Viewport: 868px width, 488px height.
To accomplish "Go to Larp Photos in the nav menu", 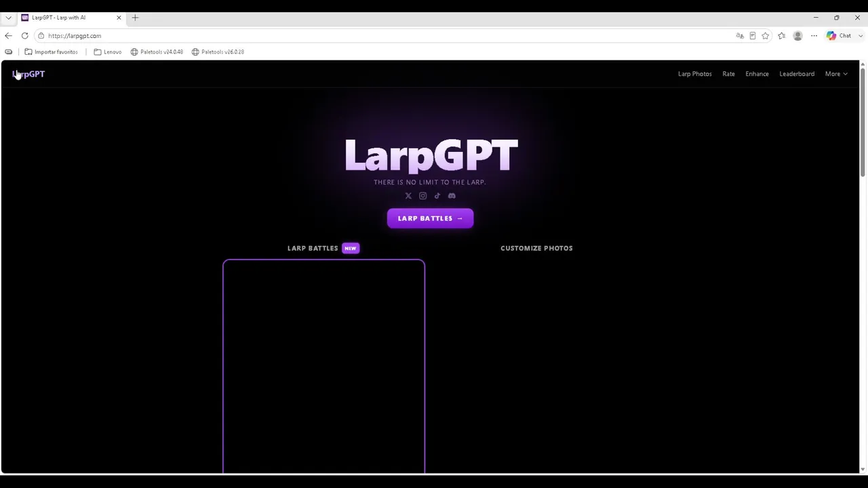I will (x=695, y=74).
